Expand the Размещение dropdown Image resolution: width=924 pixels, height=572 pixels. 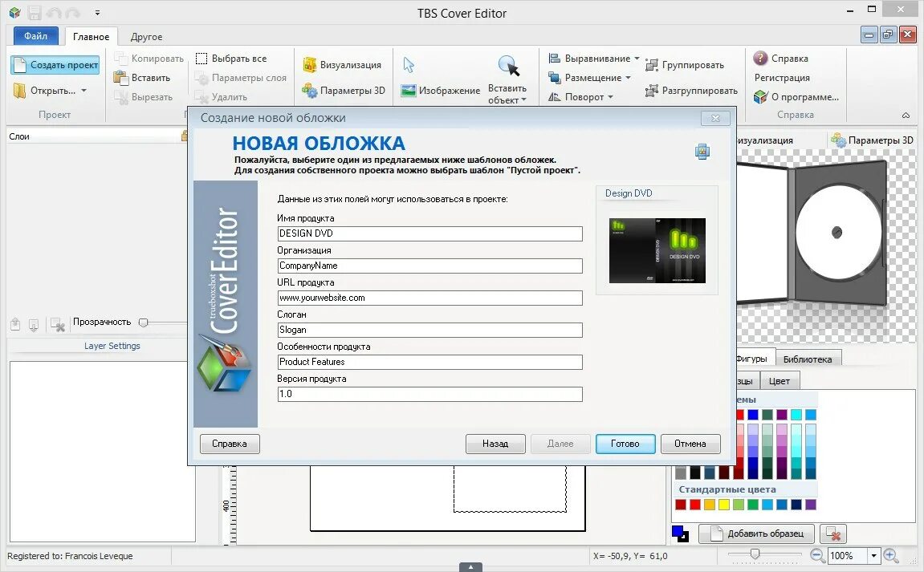pos(629,78)
